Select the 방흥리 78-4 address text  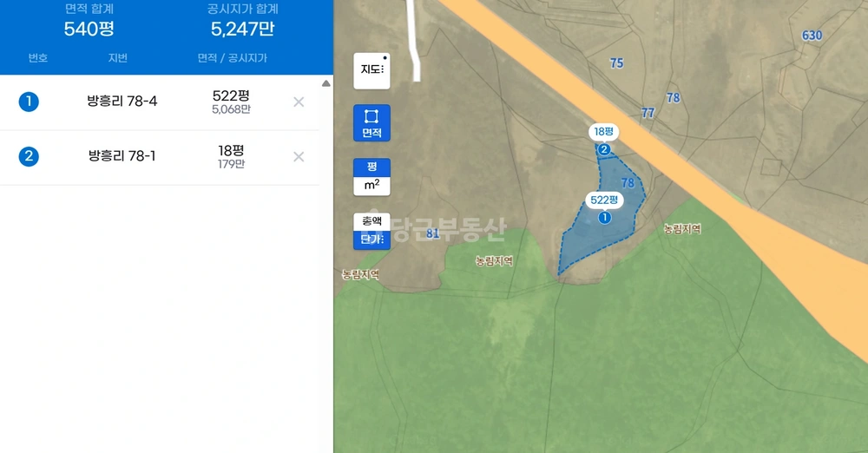122,102
